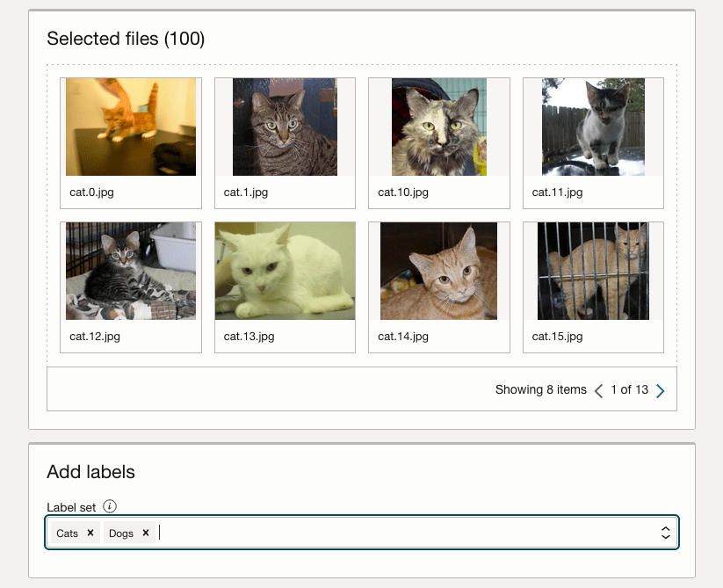
Task: Click the Dogs label chip
Action: (x=121, y=534)
